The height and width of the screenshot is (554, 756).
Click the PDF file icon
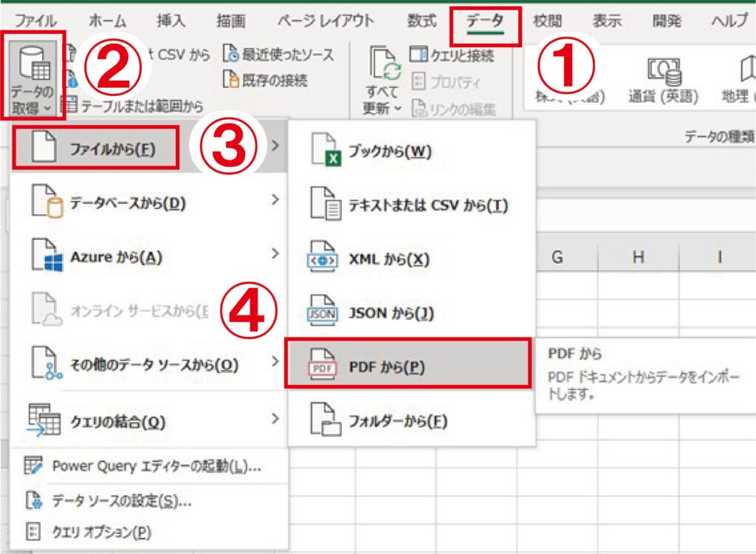point(323,366)
